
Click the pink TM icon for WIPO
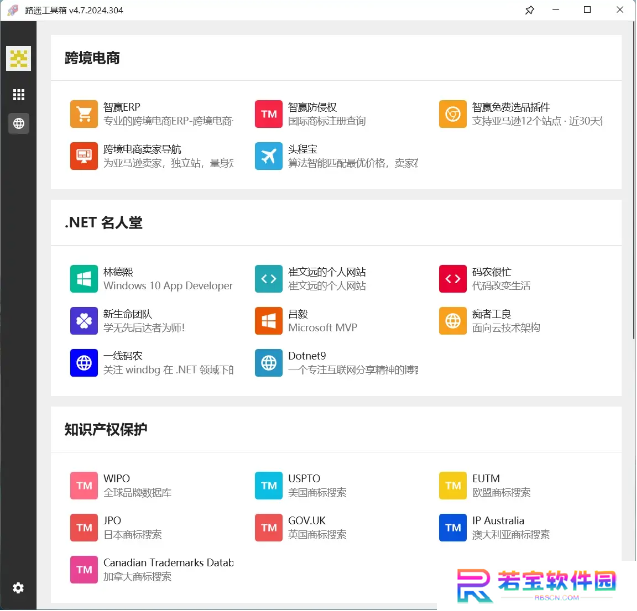[x=84, y=485]
